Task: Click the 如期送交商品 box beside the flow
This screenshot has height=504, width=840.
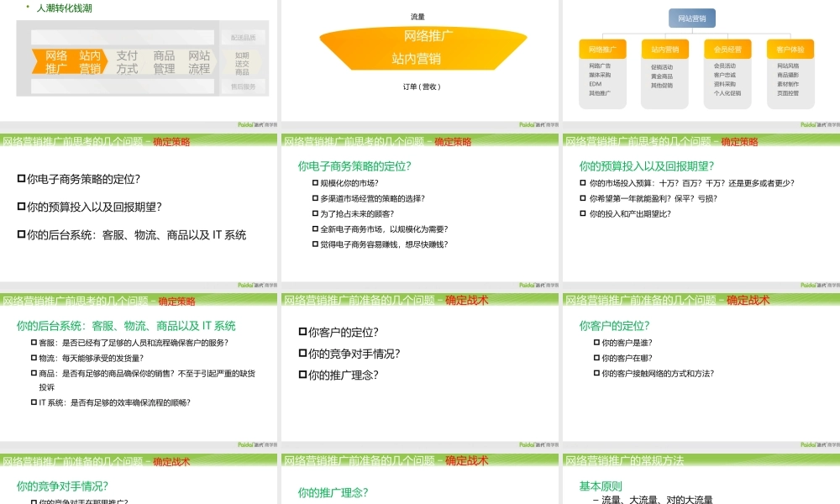Action: click(x=242, y=63)
